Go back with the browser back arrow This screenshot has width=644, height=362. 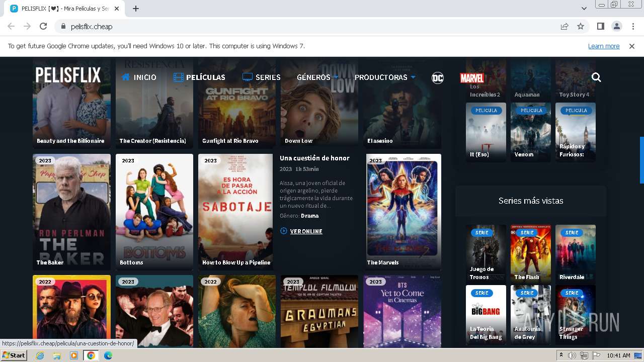point(11,26)
